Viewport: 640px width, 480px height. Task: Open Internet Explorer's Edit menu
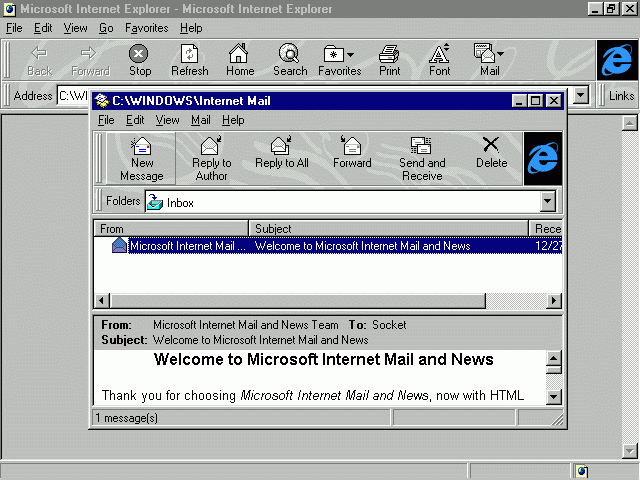43,28
